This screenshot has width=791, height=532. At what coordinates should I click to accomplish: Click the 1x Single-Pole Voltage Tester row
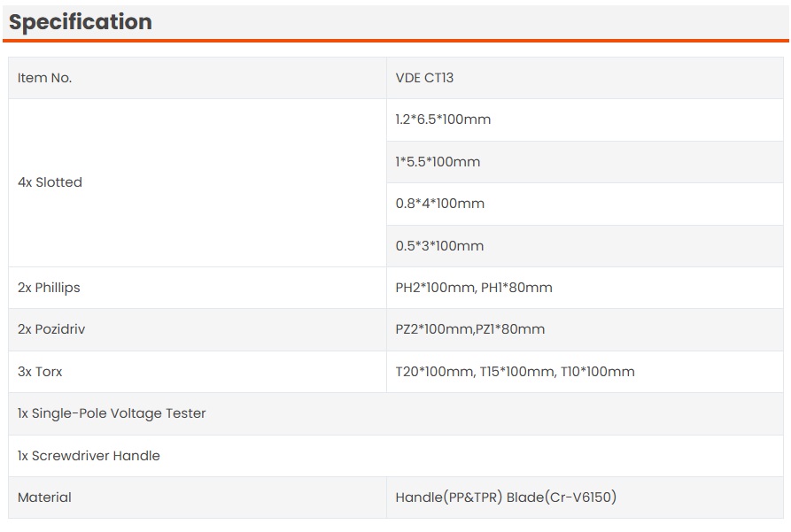112,413
